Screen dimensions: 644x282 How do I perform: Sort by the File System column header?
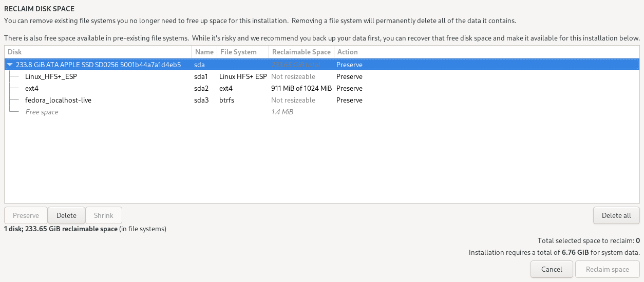tap(242, 52)
